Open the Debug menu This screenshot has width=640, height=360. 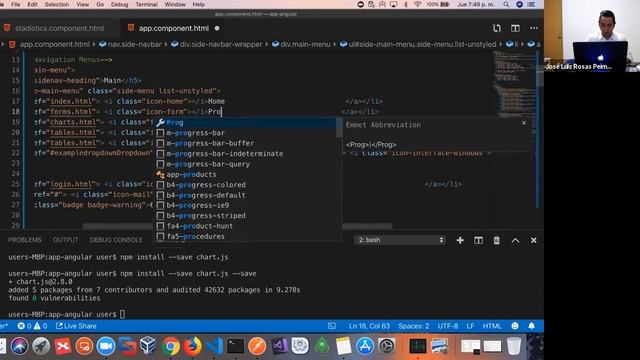pyautogui.click(x=120, y=4)
